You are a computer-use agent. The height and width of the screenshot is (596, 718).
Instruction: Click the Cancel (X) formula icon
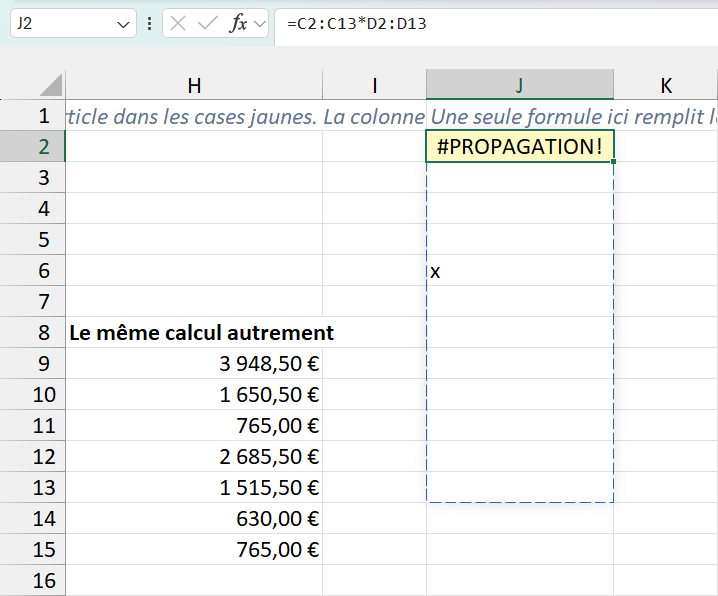[178, 23]
